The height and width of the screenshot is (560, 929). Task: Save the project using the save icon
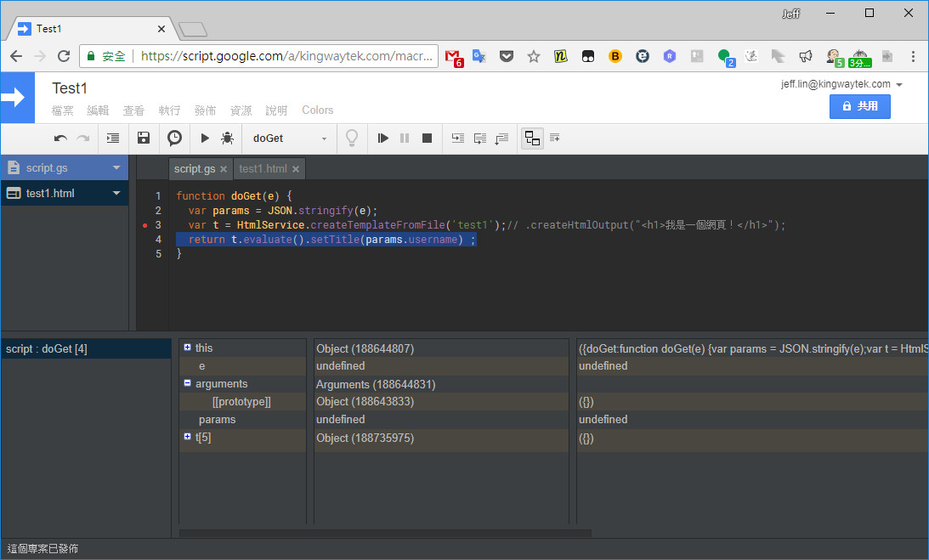pyautogui.click(x=143, y=138)
